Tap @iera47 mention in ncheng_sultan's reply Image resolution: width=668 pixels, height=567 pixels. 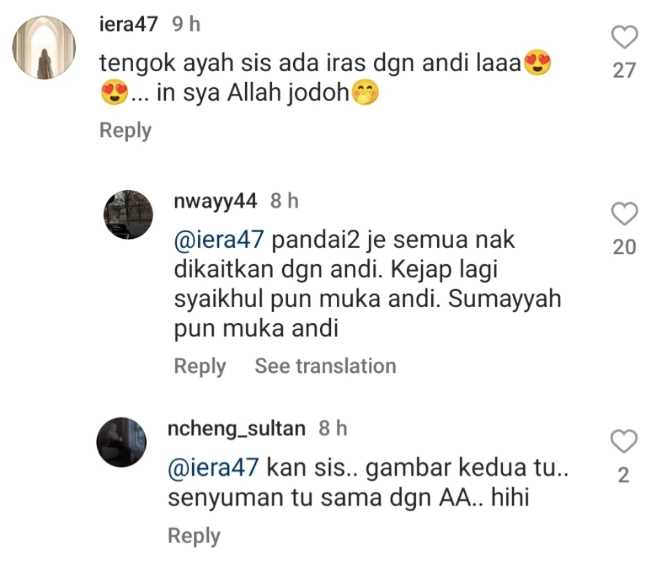point(213,467)
